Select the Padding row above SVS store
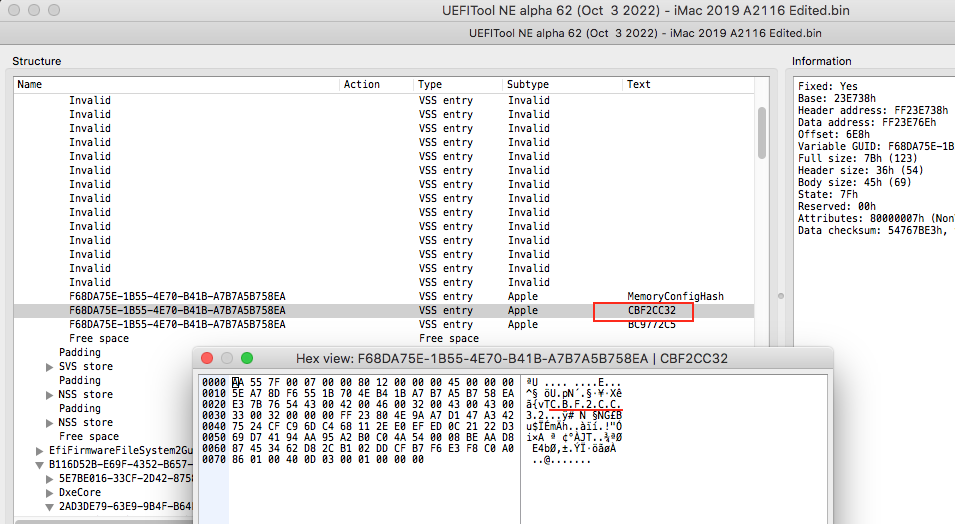The height and width of the screenshot is (524, 955). click(x=80, y=353)
